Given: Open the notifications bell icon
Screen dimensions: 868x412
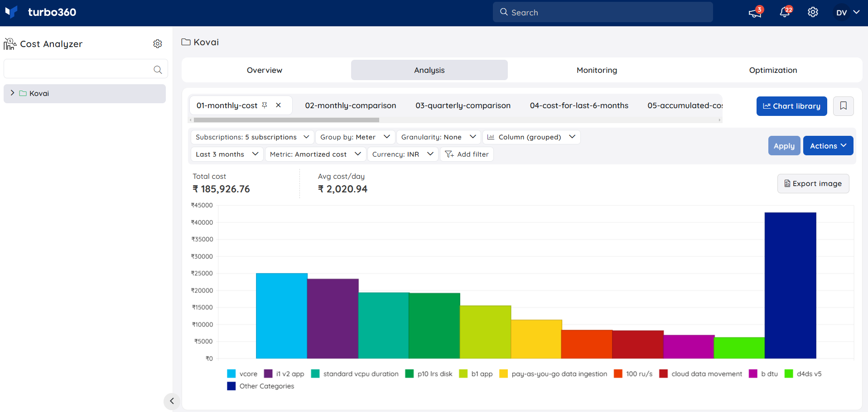Looking at the screenshot, I should click(785, 13).
